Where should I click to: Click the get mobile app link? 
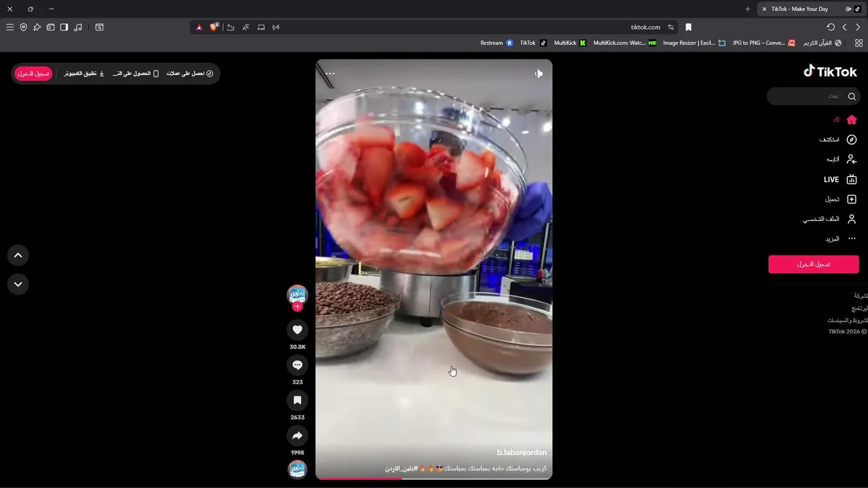tap(136, 73)
